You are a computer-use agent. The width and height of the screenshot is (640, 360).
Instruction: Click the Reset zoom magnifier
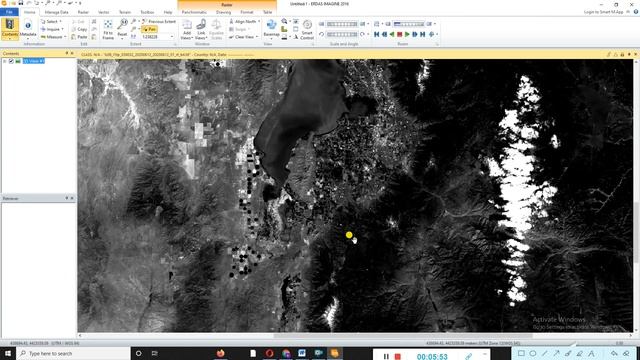tap(122, 29)
